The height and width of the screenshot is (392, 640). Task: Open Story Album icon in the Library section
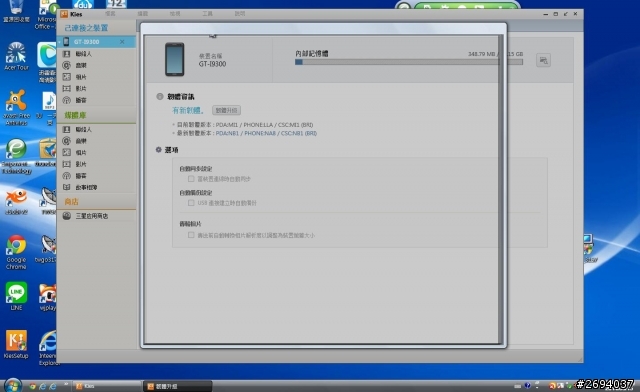pyautogui.click(x=67, y=187)
